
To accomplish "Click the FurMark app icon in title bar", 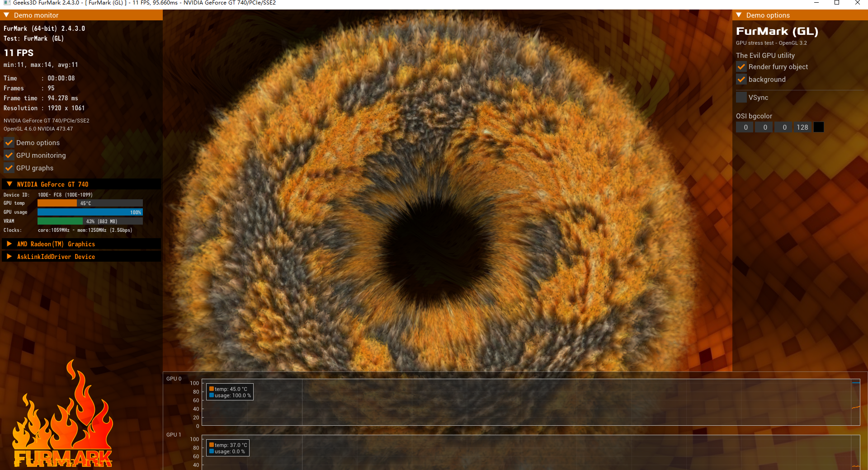I will coord(7,3).
